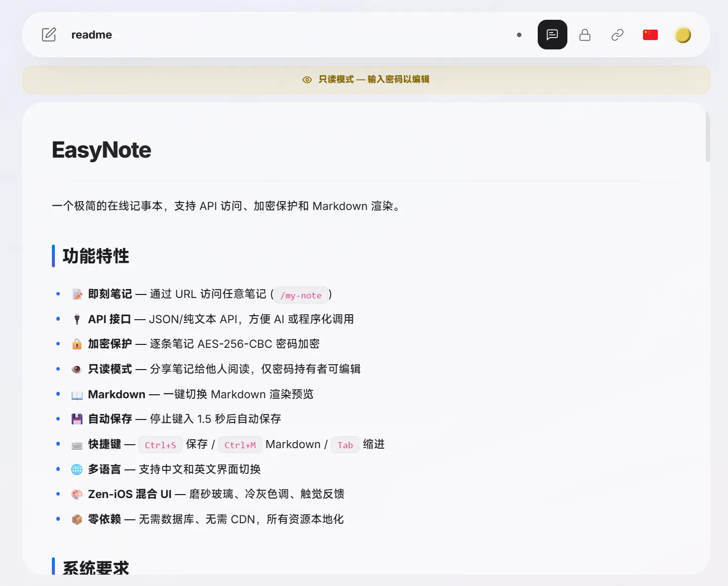Image resolution: width=728 pixels, height=586 pixels.
Task: Click the palette emoji beside Zen-iOS
Action: 77,494
